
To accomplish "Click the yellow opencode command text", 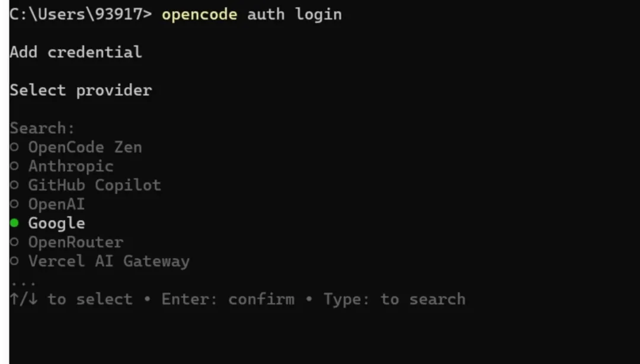I will [x=199, y=14].
